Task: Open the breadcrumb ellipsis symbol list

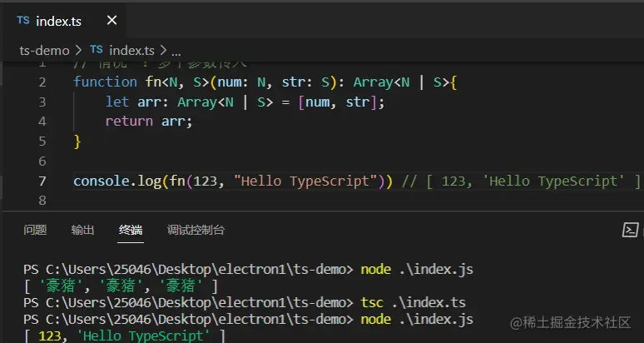Action: (x=176, y=52)
